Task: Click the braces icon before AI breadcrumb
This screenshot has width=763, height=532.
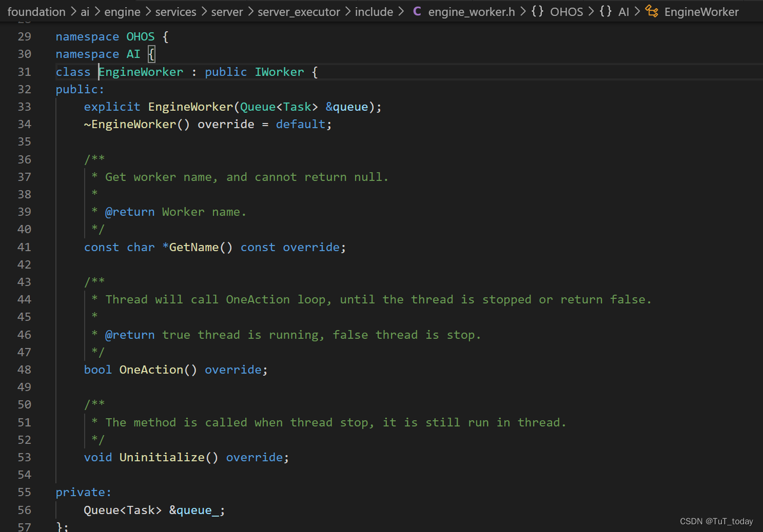Action: point(606,11)
